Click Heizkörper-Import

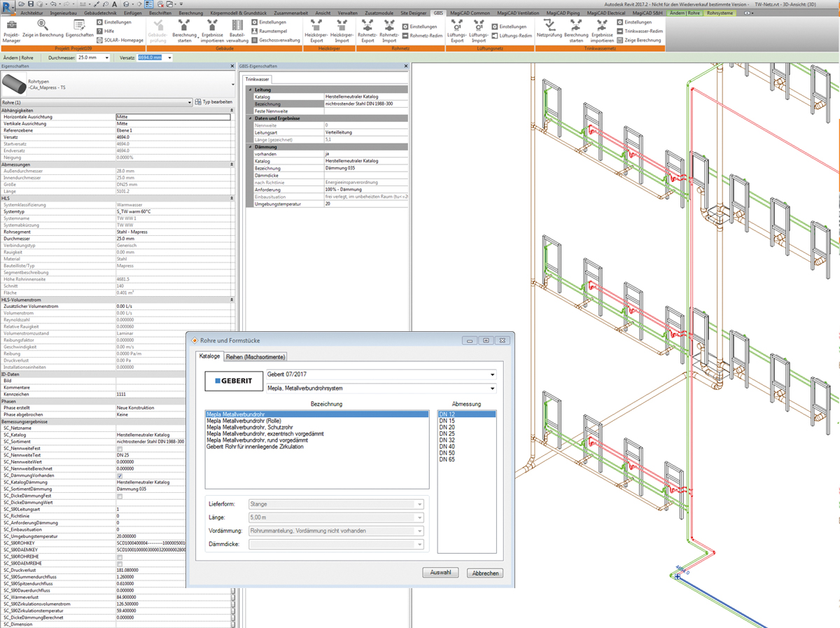(x=342, y=31)
